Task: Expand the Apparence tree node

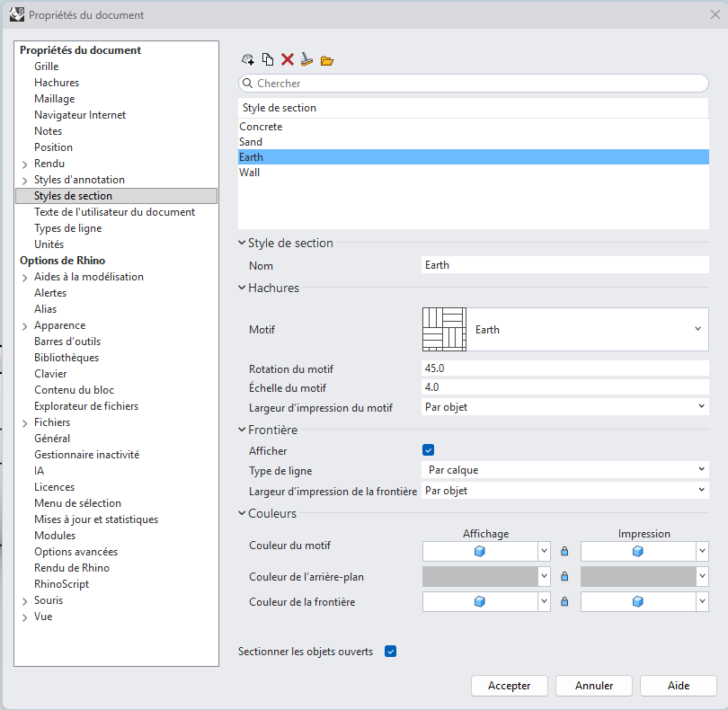Action: (x=25, y=326)
